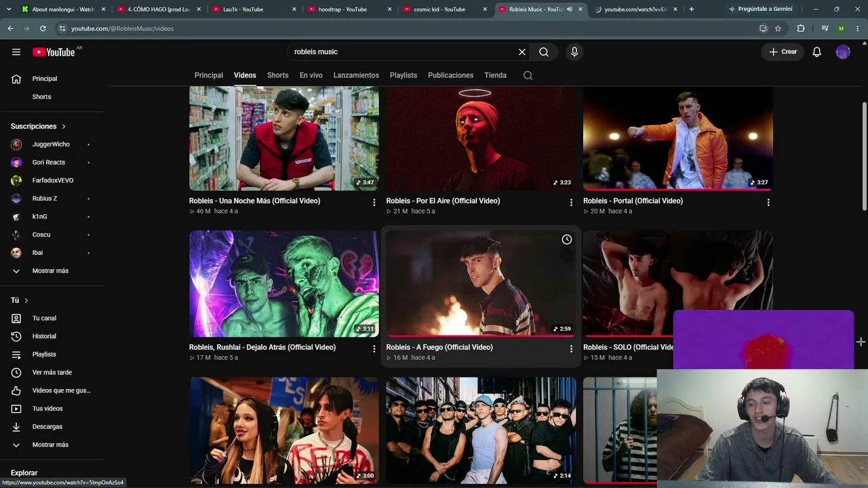Mute the Robleis Music tab audio icon

pos(570,9)
